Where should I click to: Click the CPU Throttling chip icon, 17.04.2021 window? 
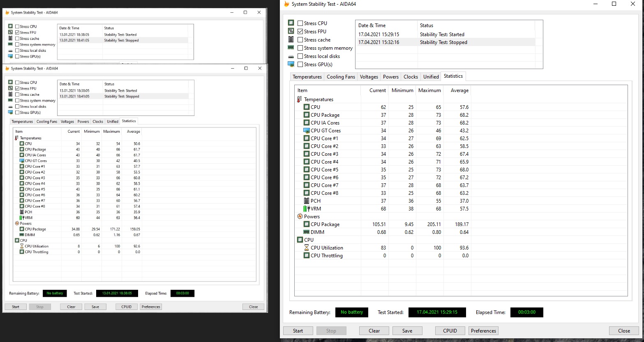pos(307,256)
